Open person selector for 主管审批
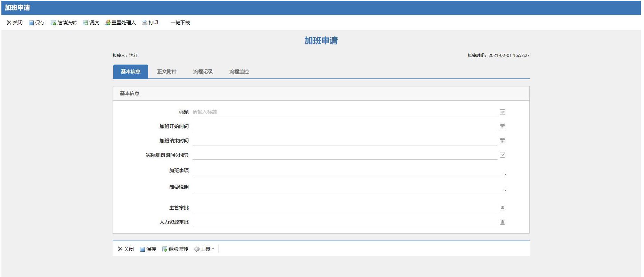The height and width of the screenshot is (277, 644). [502, 208]
